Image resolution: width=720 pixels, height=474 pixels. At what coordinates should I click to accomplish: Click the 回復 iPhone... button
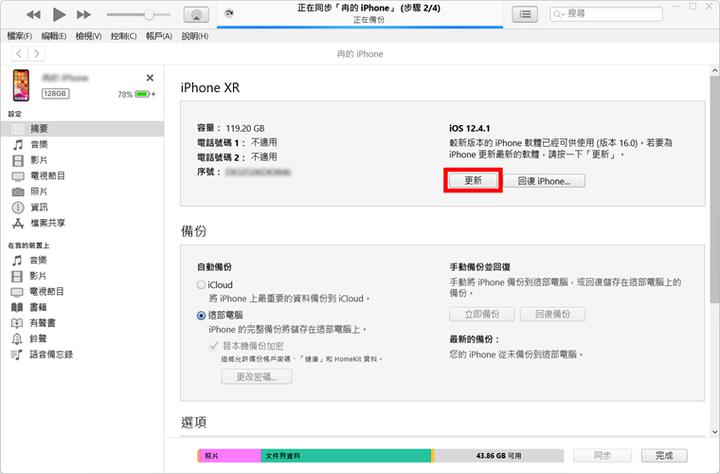point(544,181)
